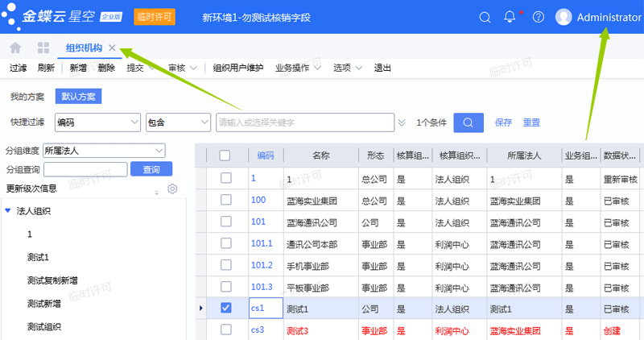The height and width of the screenshot is (340, 644).
Task: Click the 查询 button
Action: (x=151, y=169)
